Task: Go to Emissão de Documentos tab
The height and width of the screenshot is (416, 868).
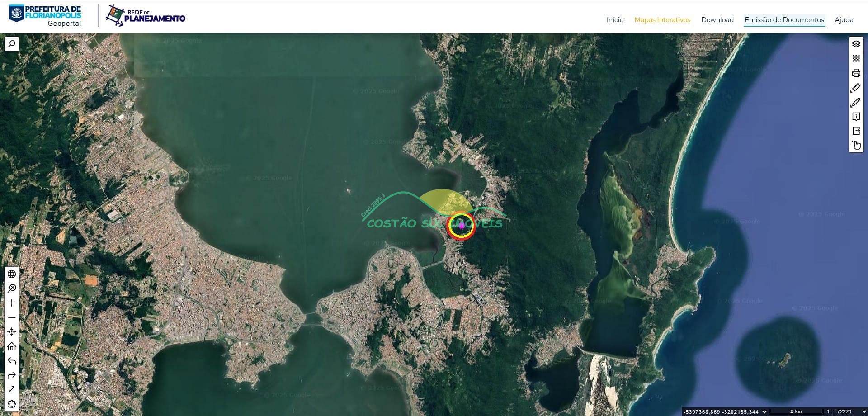Action: click(784, 20)
